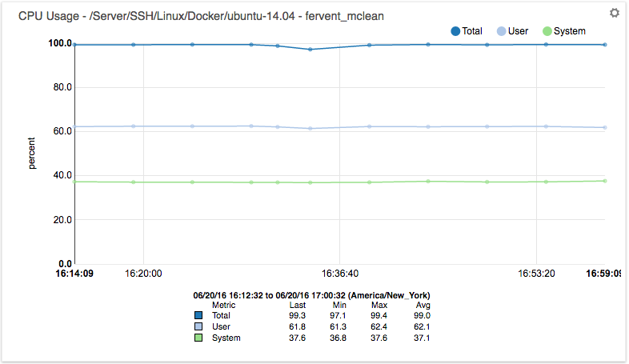Image resolution: width=629 pixels, height=364 pixels.
Task: Click User Min value 61.3
Action: (339, 326)
